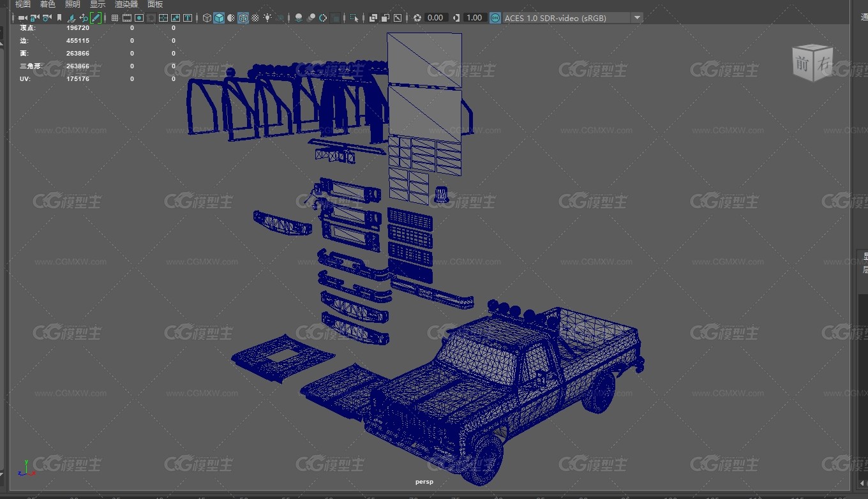Open the 面板 (Panels) menu

pos(155,4)
